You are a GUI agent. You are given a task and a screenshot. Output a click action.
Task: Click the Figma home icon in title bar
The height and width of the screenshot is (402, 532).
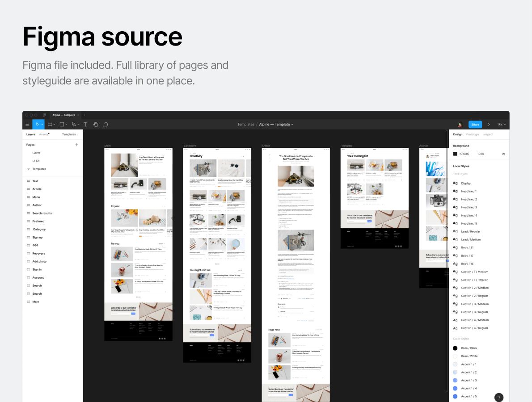pos(44,115)
